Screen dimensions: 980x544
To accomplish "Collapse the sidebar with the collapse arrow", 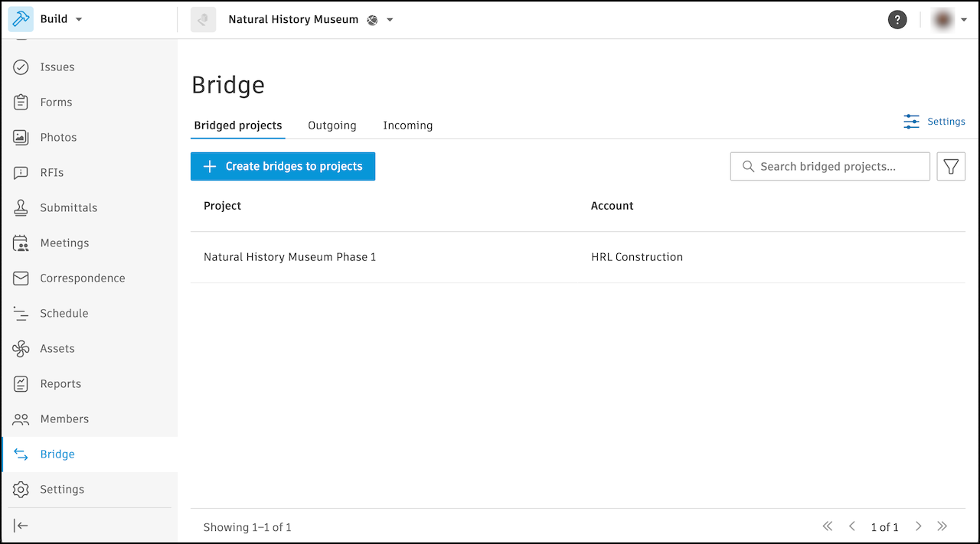I will [21, 525].
